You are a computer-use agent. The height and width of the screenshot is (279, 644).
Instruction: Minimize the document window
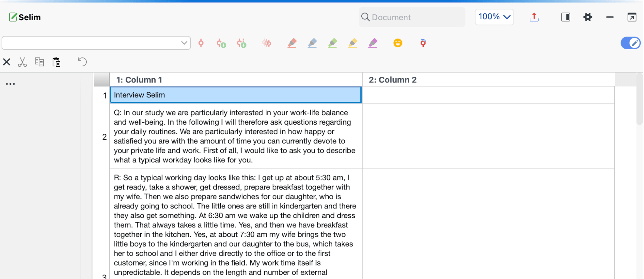tap(610, 17)
